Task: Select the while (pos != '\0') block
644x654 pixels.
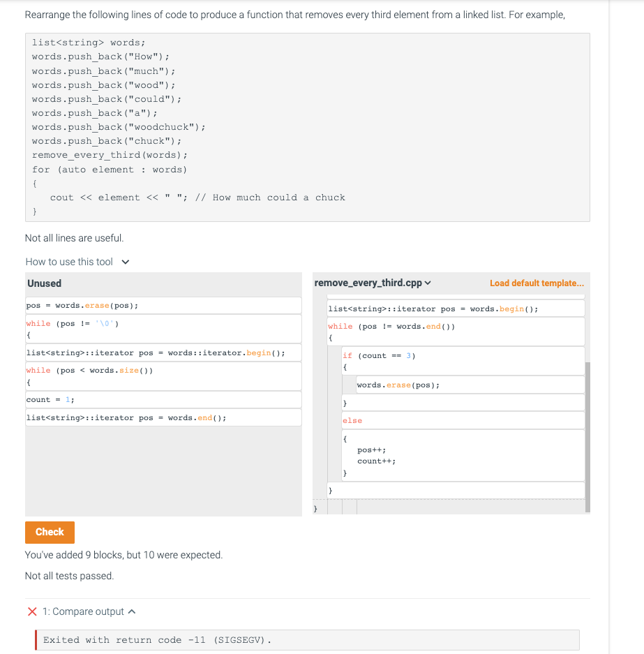Action: tap(163, 329)
